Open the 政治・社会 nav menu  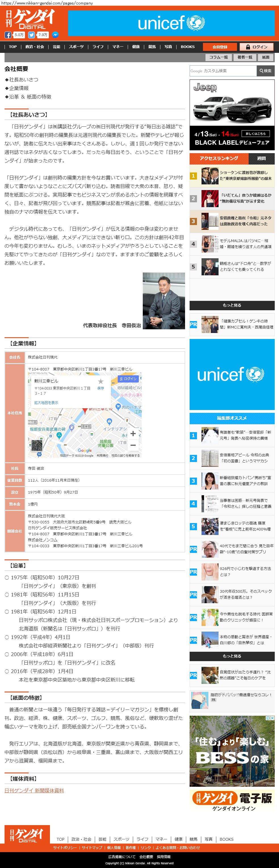[x=35, y=47]
